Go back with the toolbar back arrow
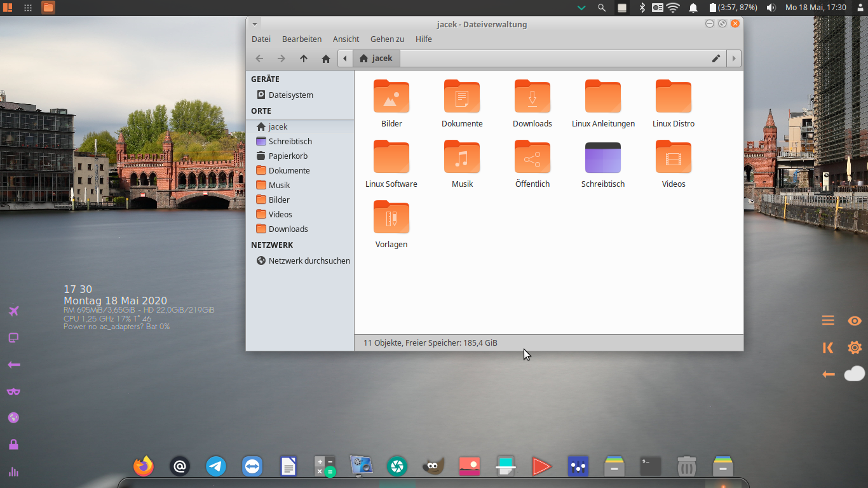This screenshot has height=488, width=868. coord(259,58)
